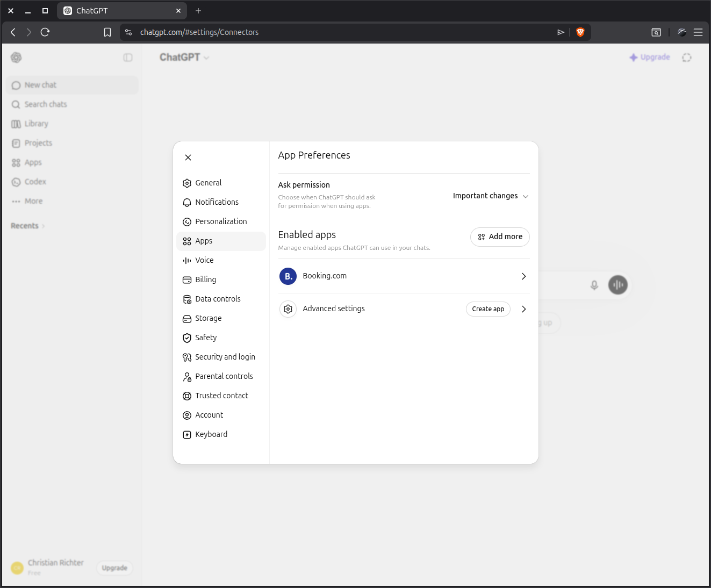Open Voice settings
The image size is (711, 588).
[x=221, y=260]
